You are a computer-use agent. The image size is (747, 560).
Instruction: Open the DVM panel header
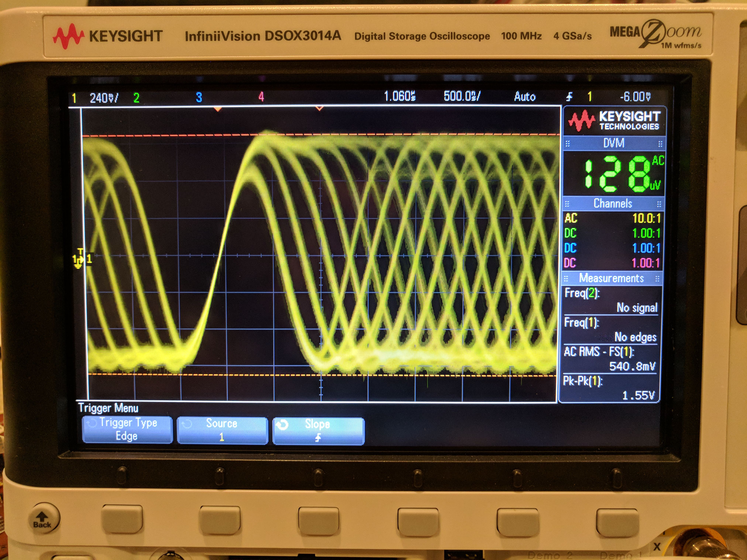pyautogui.click(x=614, y=143)
